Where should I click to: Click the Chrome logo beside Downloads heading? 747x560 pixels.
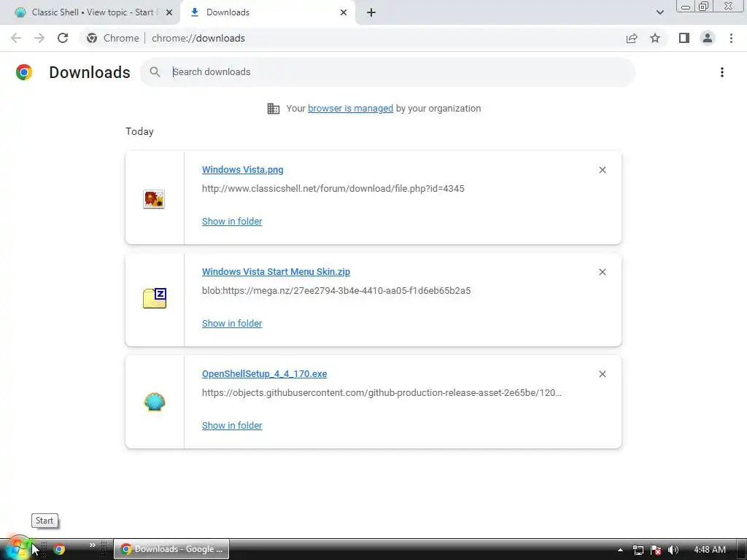click(24, 72)
